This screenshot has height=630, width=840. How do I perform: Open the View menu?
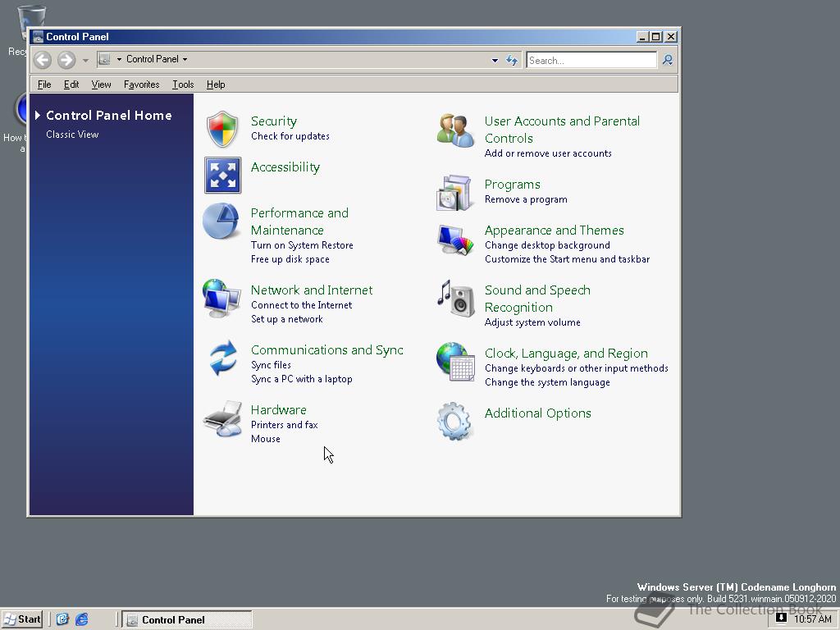click(101, 84)
